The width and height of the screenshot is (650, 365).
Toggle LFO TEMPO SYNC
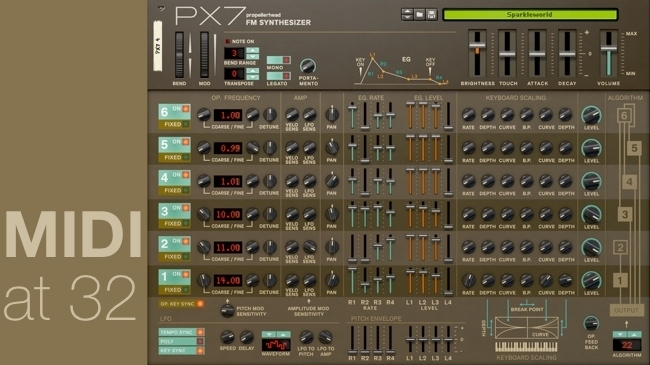tap(181, 332)
